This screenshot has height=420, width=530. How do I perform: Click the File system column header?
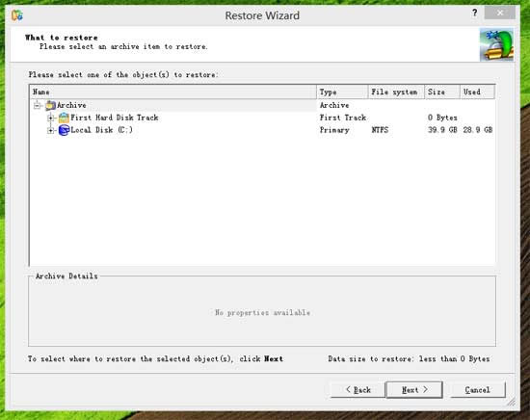[x=396, y=92]
